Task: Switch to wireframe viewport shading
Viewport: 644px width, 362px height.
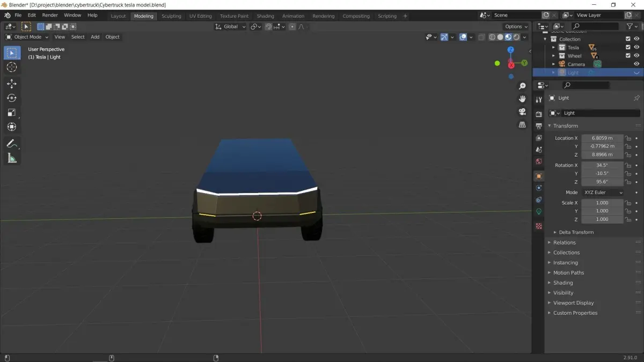Action: pyautogui.click(x=492, y=37)
